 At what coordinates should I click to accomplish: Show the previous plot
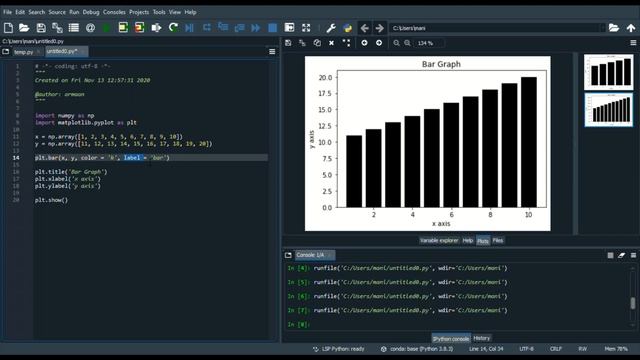364,43
